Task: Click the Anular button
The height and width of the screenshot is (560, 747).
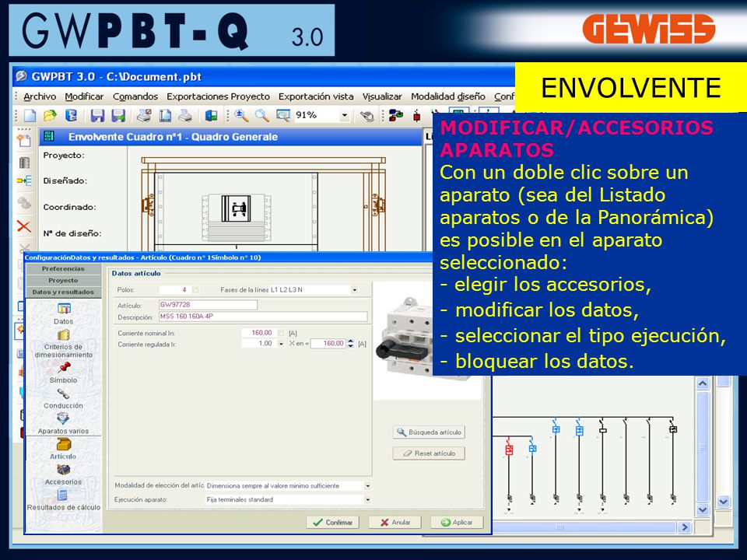Action: 395,523
